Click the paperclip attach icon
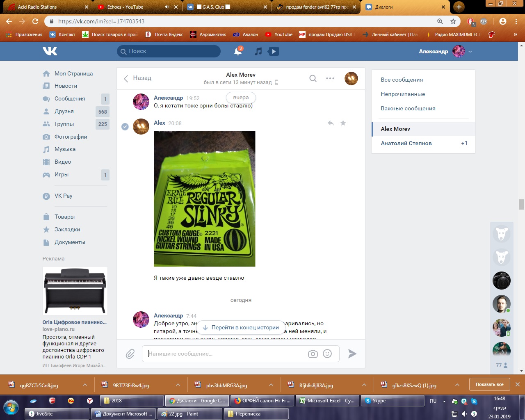This screenshot has width=525, height=420. [x=130, y=354]
